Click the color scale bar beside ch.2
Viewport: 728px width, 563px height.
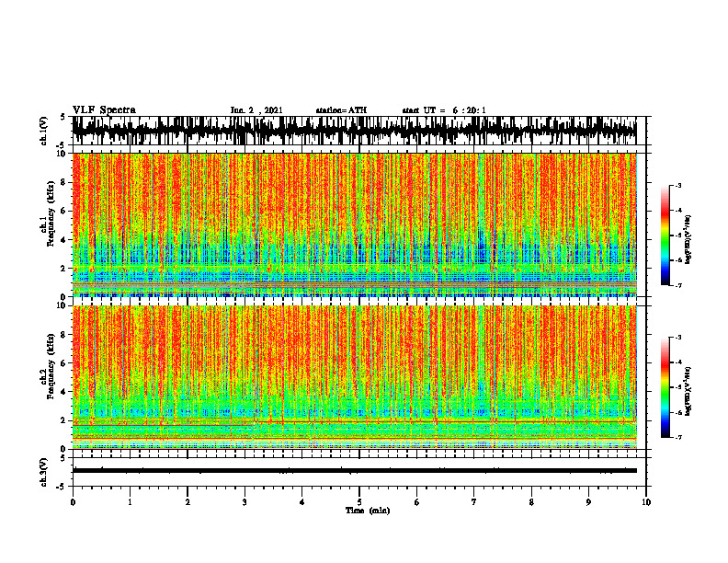click(x=665, y=387)
